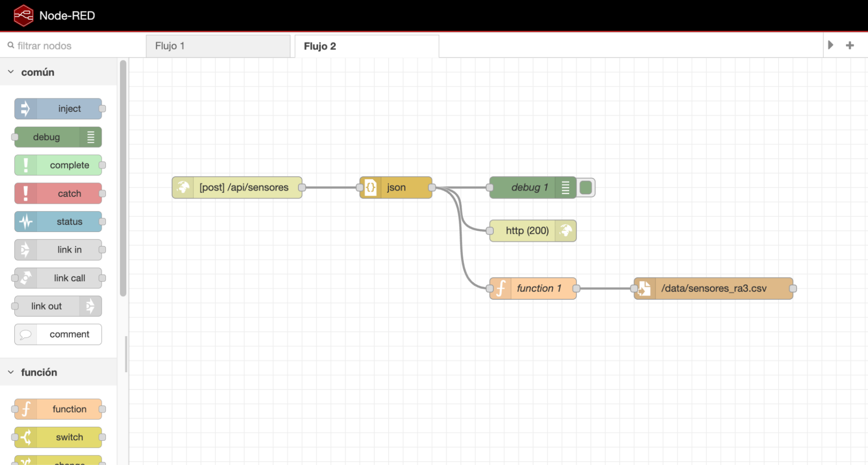
Task: Click the file icon on sensores_ra3.csv node
Action: click(644, 288)
